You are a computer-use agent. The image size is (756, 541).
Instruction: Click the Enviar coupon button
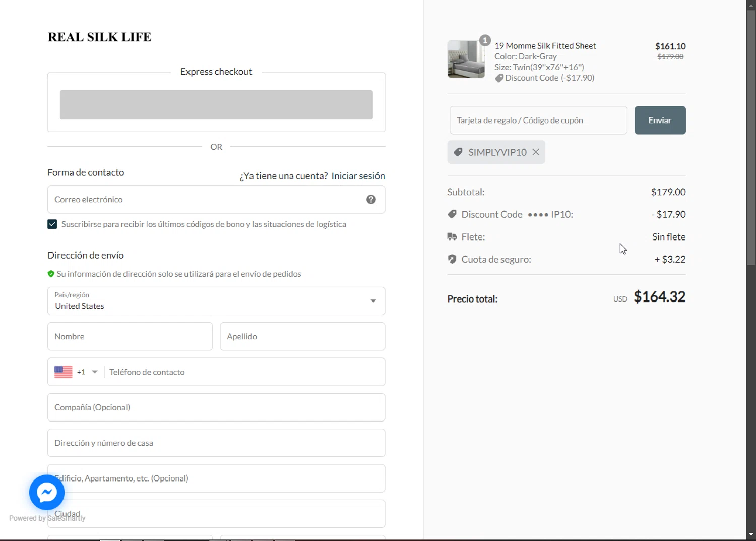[660, 120]
